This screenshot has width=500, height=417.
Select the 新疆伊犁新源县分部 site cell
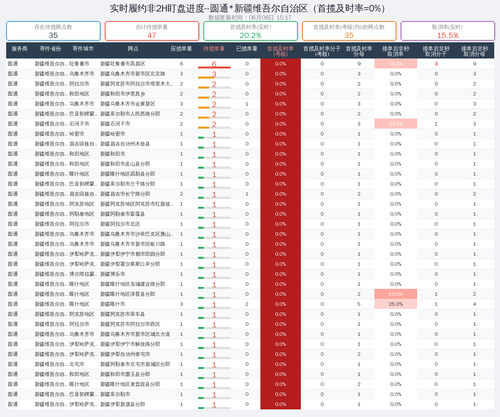click(123, 404)
